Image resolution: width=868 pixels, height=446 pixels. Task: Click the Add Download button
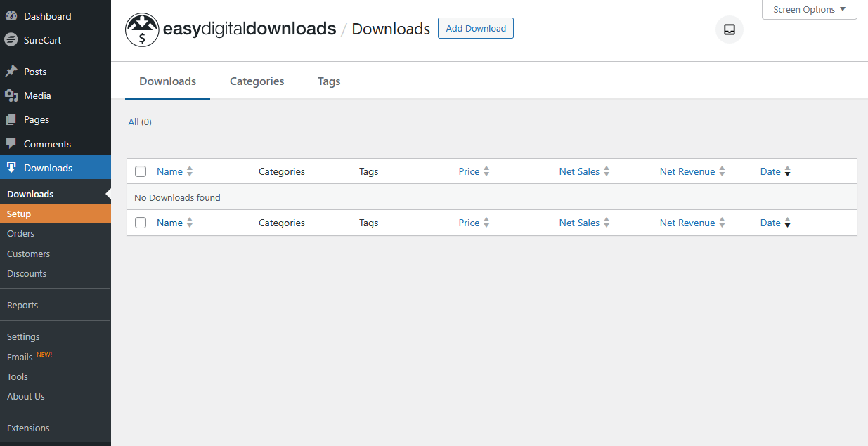point(476,28)
